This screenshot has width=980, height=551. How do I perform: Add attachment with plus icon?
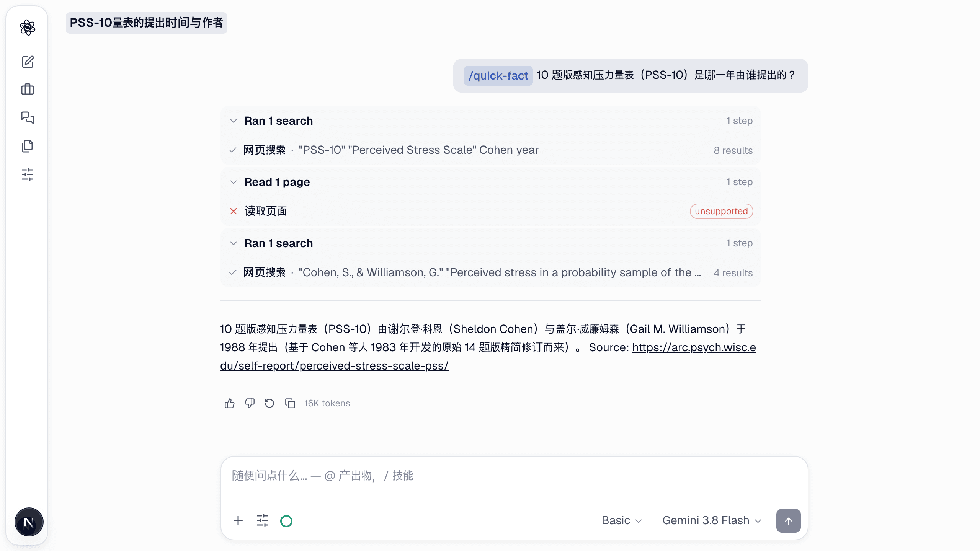tap(238, 520)
